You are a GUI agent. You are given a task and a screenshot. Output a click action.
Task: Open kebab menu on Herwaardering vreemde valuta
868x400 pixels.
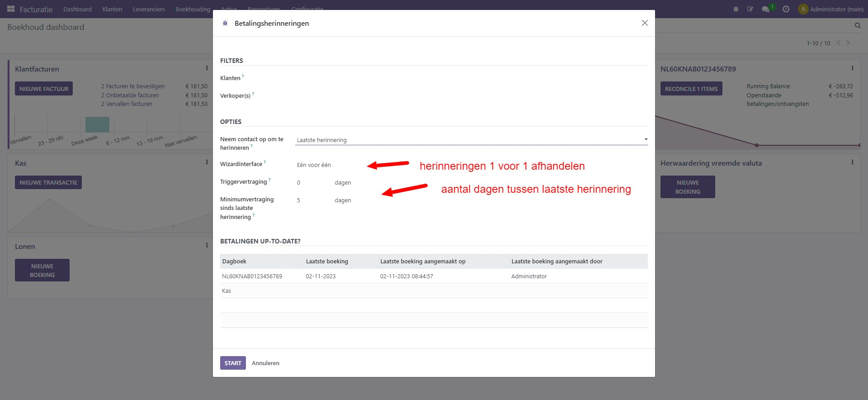[x=853, y=162]
